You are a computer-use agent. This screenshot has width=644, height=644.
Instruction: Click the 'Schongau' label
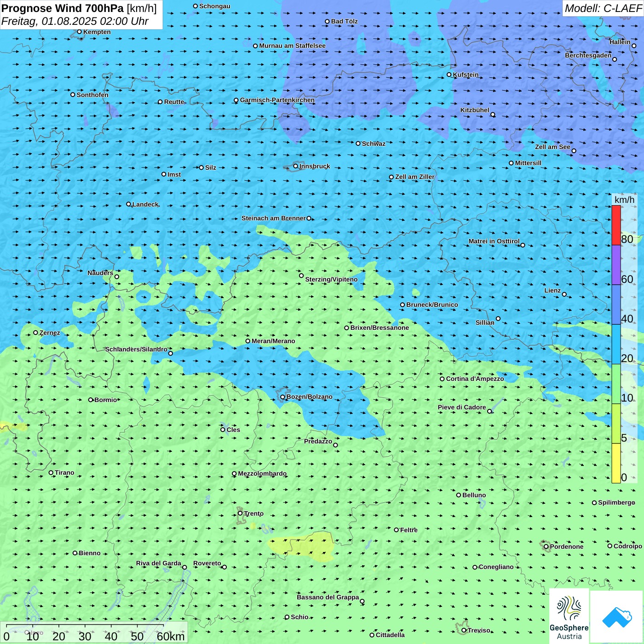215,6
